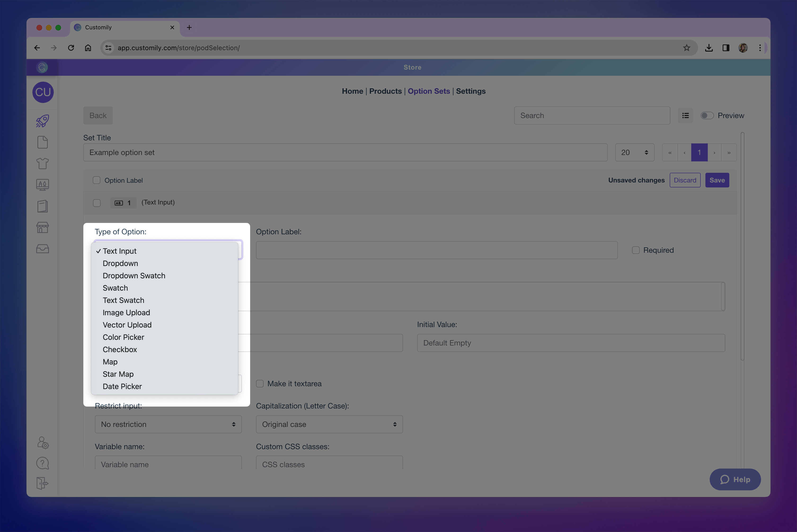Click the logout door icon in sidebar

pos(42,483)
